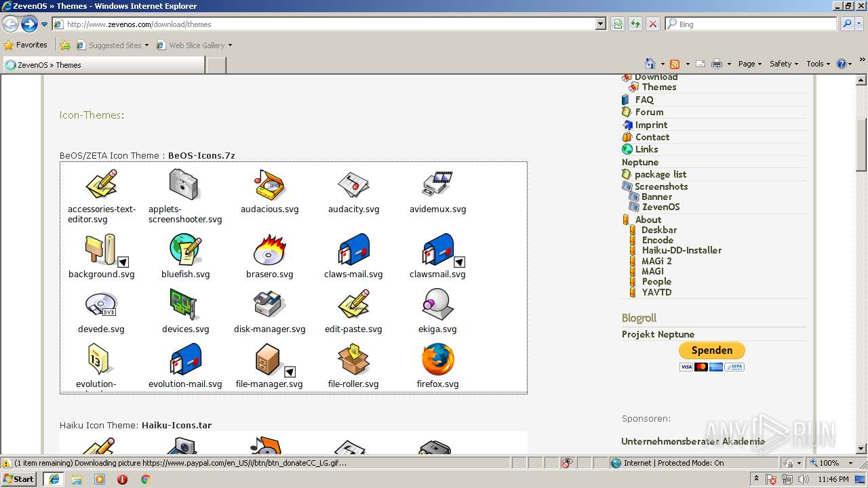Open the Suggested Sites dropdown

[x=146, y=45]
